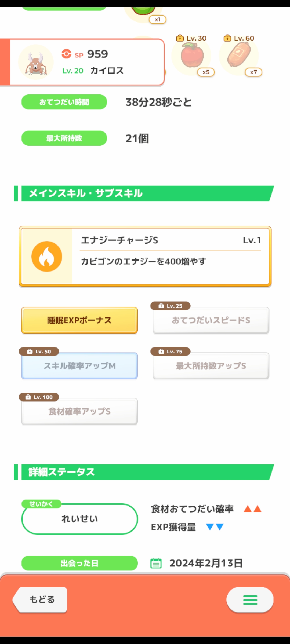This screenshot has width=290, height=644.
Task: Tap the メインスキル・サブスキル section header
Action: click(145, 193)
